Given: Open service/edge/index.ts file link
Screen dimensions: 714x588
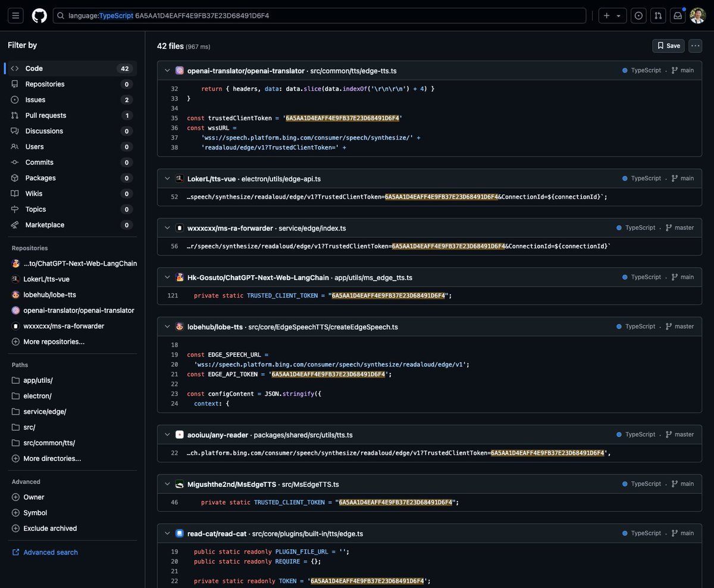Looking at the screenshot, I should [x=312, y=228].
